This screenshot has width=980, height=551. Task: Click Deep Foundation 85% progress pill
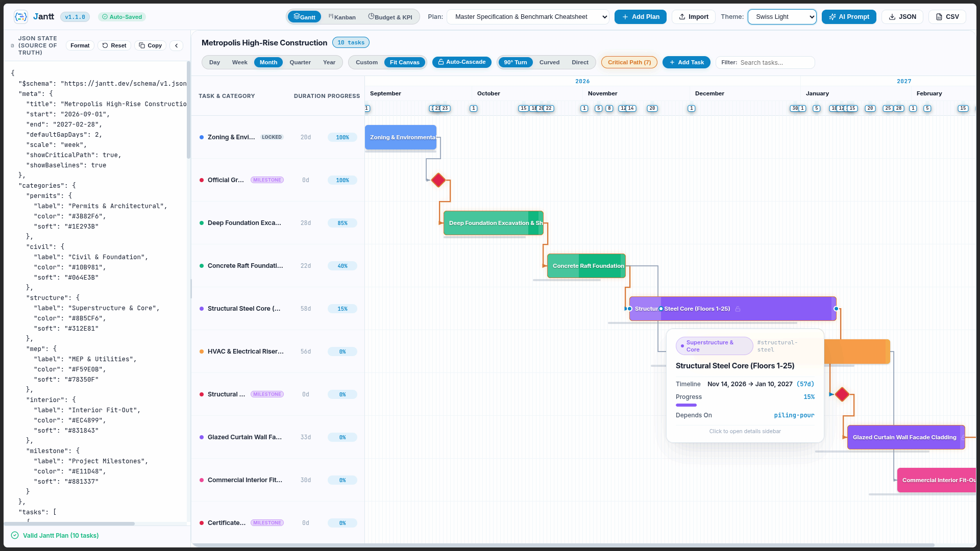click(342, 223)
